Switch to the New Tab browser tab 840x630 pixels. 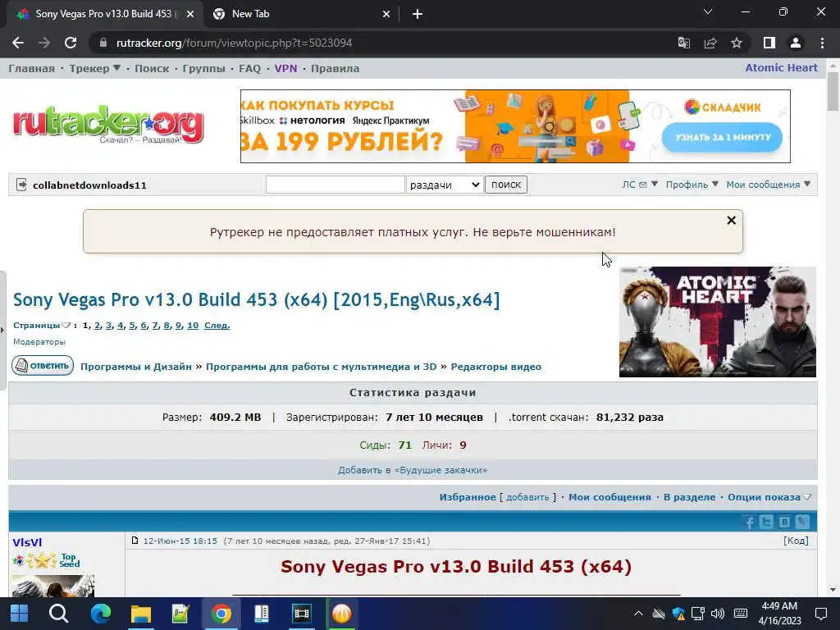pos(301,14)
